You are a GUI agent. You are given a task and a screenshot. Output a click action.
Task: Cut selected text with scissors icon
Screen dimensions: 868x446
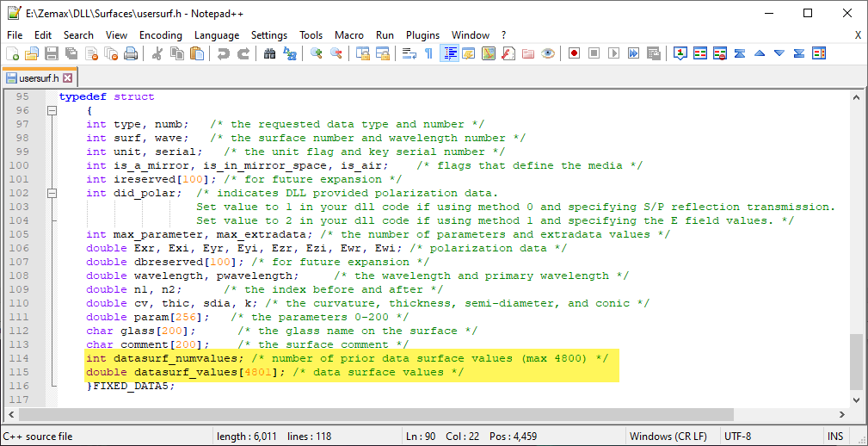(x=157, y=53)
